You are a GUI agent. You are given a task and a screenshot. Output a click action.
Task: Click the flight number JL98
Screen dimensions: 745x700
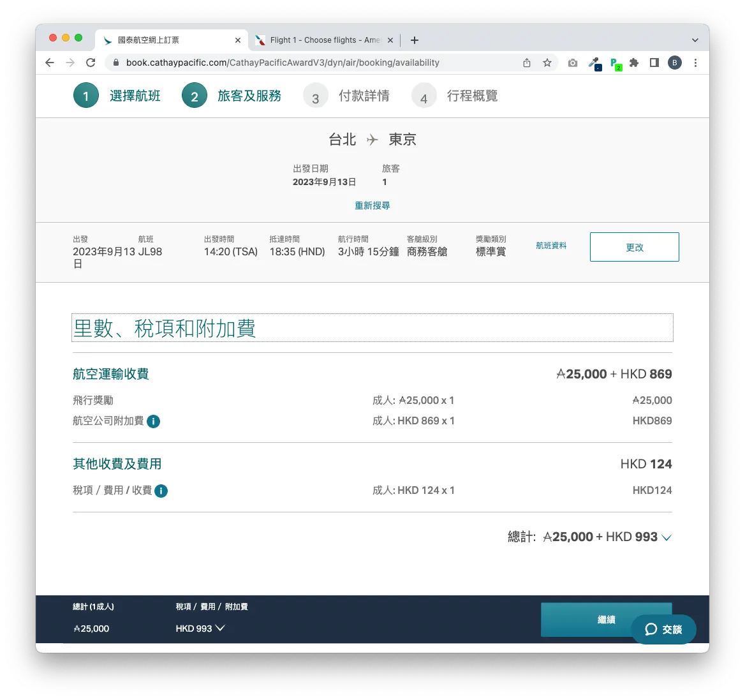pos(150,251)
